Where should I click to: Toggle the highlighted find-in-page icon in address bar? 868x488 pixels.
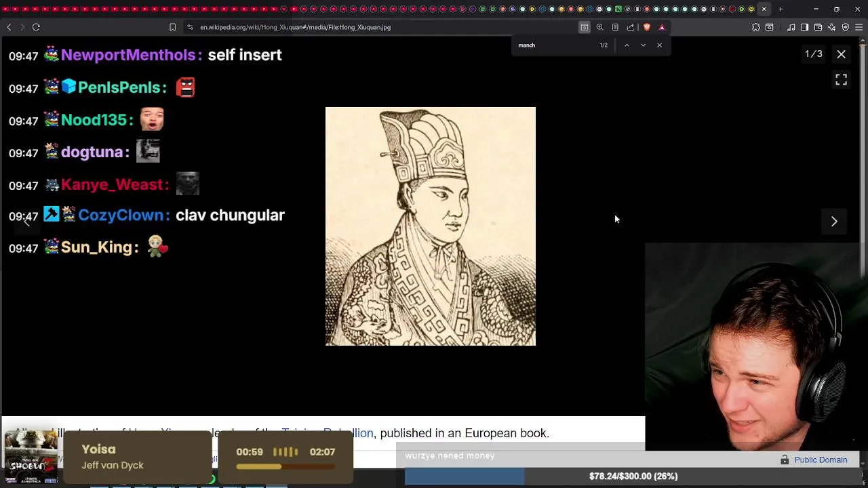coord(584,27)
